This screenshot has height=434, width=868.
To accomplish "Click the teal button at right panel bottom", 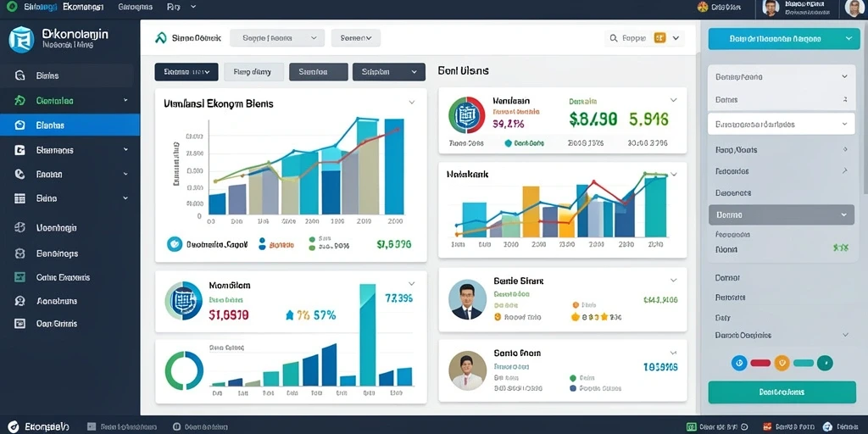I will (781, 392).
